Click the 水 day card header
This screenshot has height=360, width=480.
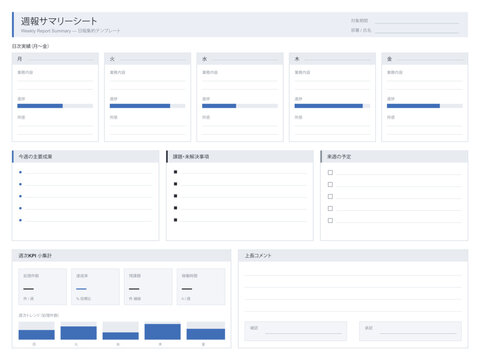(x=240, y=59)
